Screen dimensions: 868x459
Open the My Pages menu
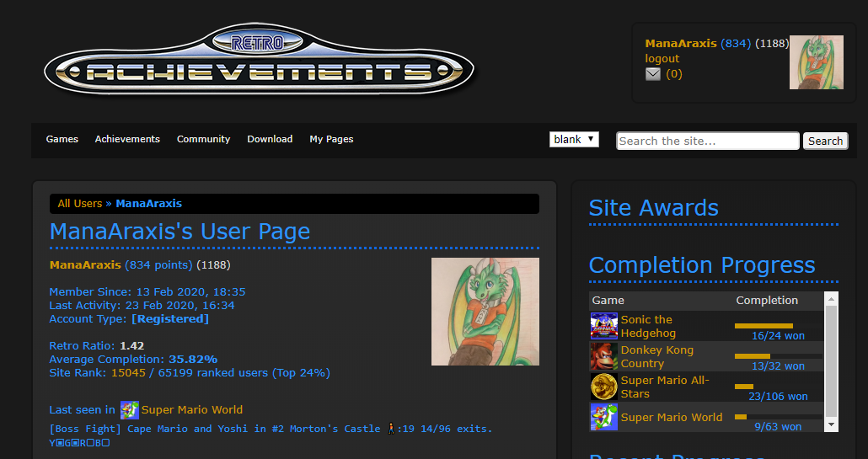click(x=331, y=139)
